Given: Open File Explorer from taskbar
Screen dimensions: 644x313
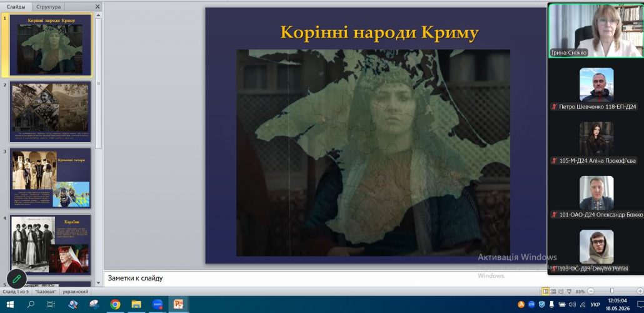Looking at the screenshot, I should [x=136, y=304].
